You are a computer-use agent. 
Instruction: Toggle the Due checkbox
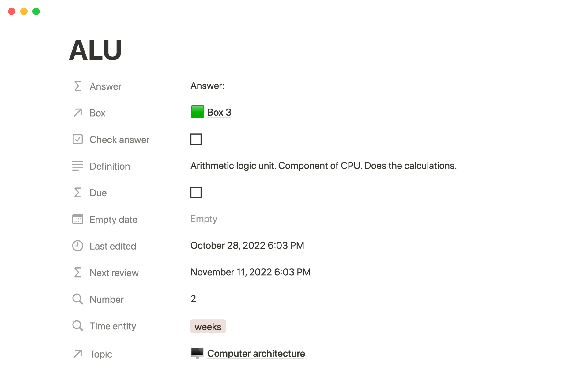(196, 193)
